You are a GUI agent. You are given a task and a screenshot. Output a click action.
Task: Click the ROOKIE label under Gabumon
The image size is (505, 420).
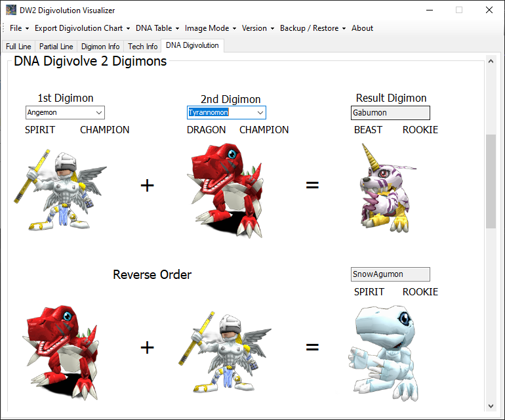click(x=420, y=130)
